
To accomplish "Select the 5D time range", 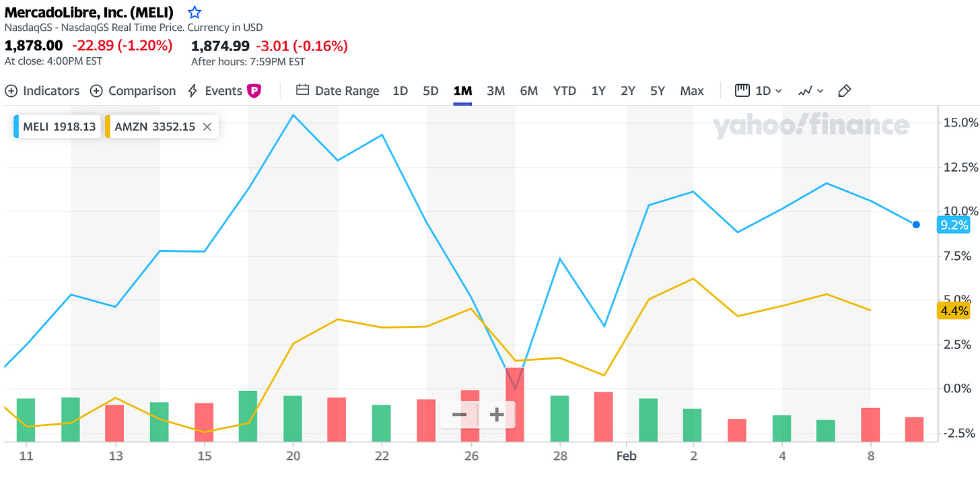I will coord(431,91).
